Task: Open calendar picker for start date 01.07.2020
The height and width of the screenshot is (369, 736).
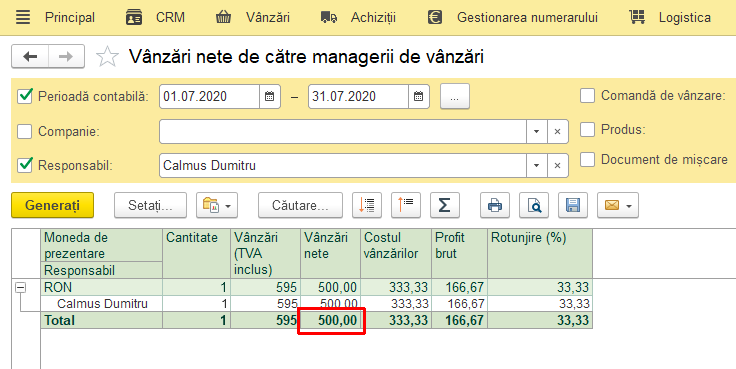Action: pyautogui.click(x=270, y=97)
